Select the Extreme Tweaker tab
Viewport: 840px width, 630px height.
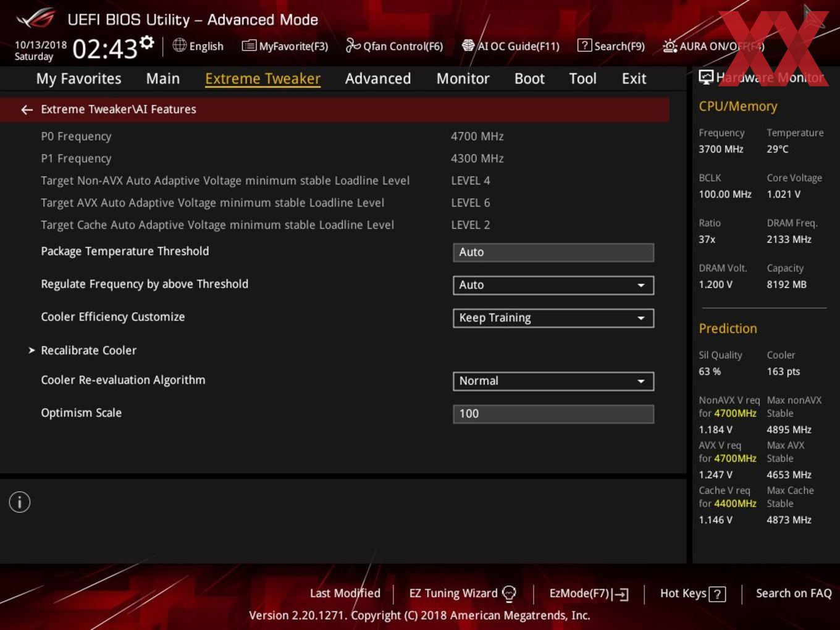262,79
